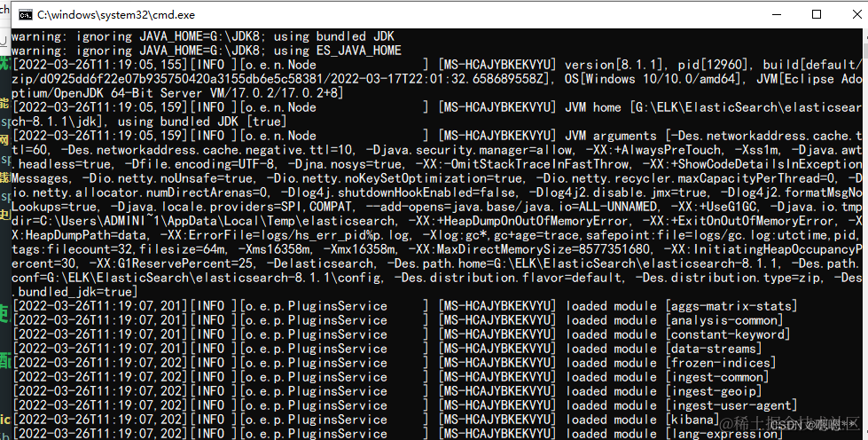Click the -Xss1m argument
This screenshot has height=440, width=868.
(x=757, y=150)
